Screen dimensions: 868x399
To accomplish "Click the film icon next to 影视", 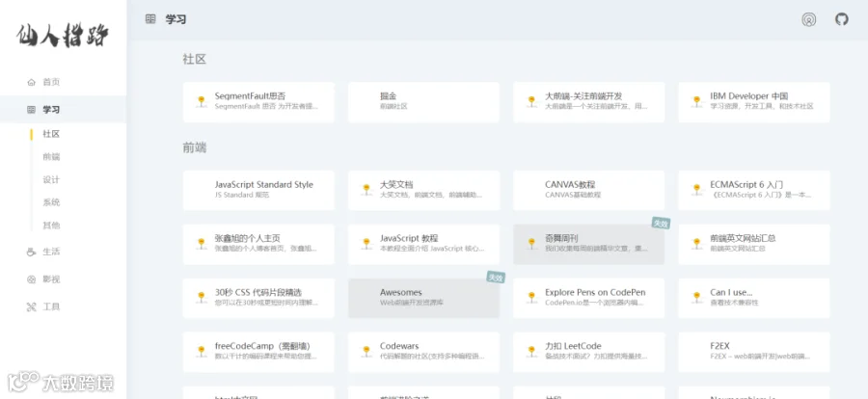I will coord(31,279).
